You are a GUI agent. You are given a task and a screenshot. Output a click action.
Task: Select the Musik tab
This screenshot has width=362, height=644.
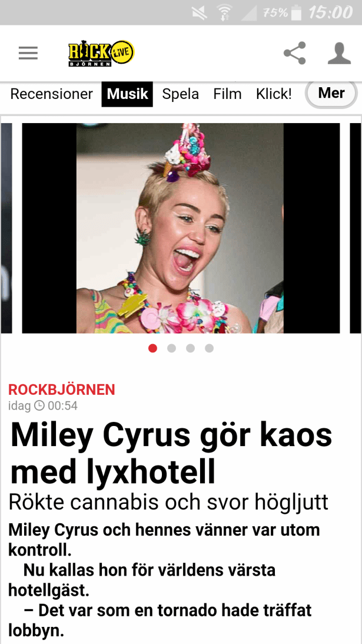(127, 94)
